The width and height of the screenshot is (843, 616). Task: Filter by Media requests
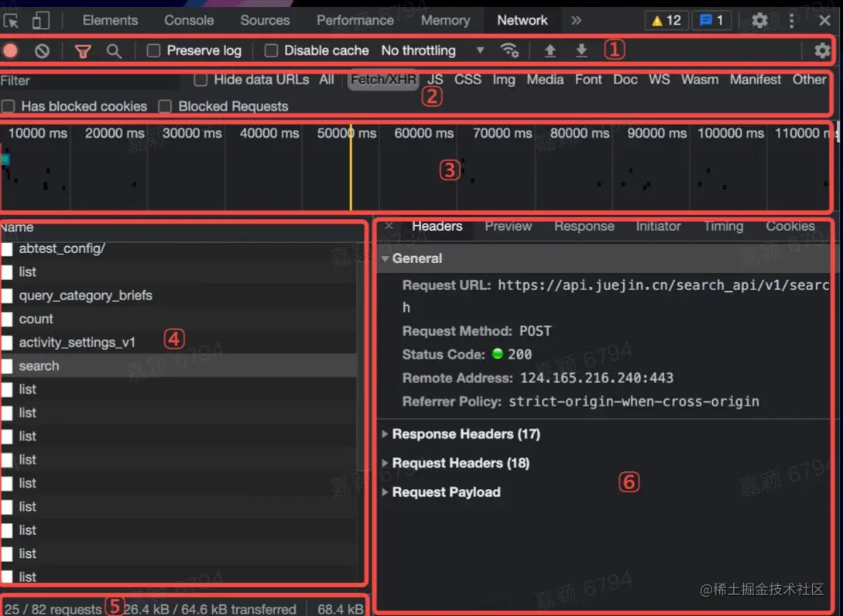point(545,80)
